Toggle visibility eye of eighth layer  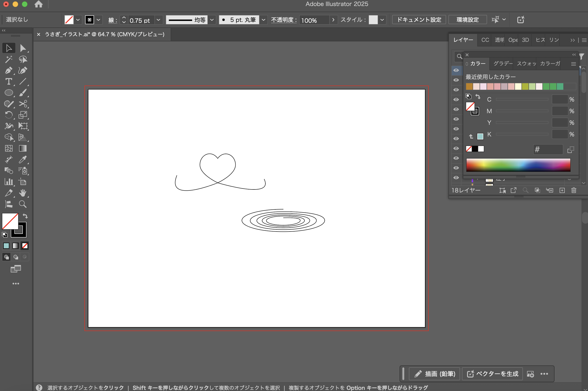coord(456,138)
